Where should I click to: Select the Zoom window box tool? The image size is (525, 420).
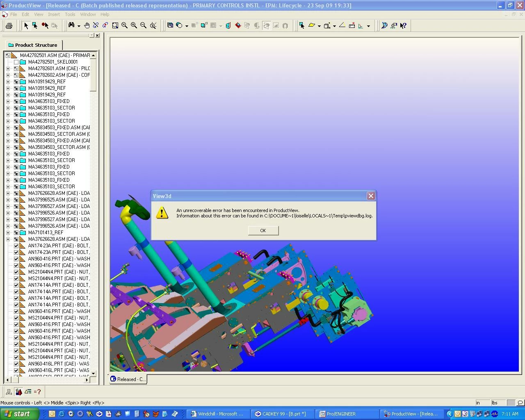coord(115,25)
